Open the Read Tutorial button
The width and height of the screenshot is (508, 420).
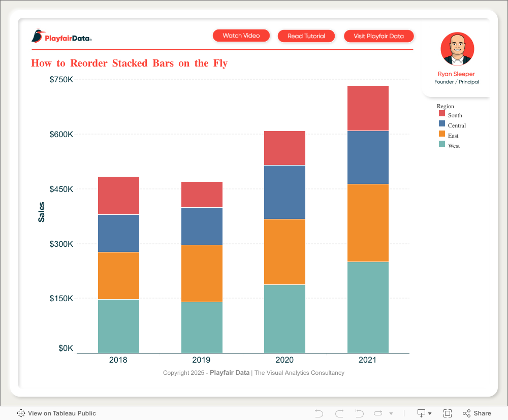[306, 36]
